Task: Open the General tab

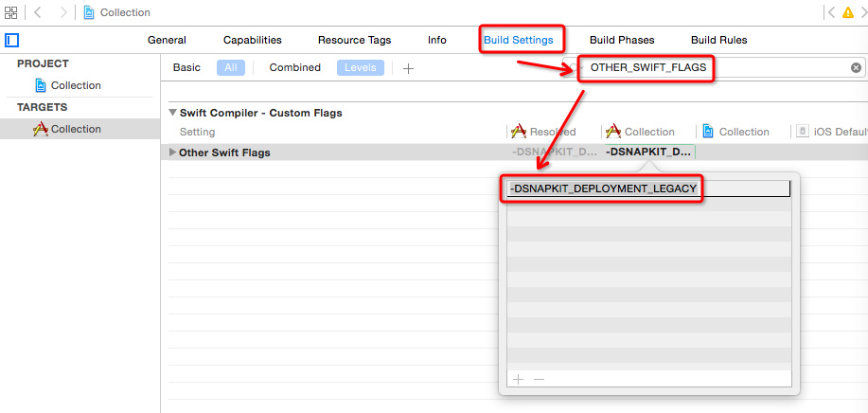Action: (167, 40)
